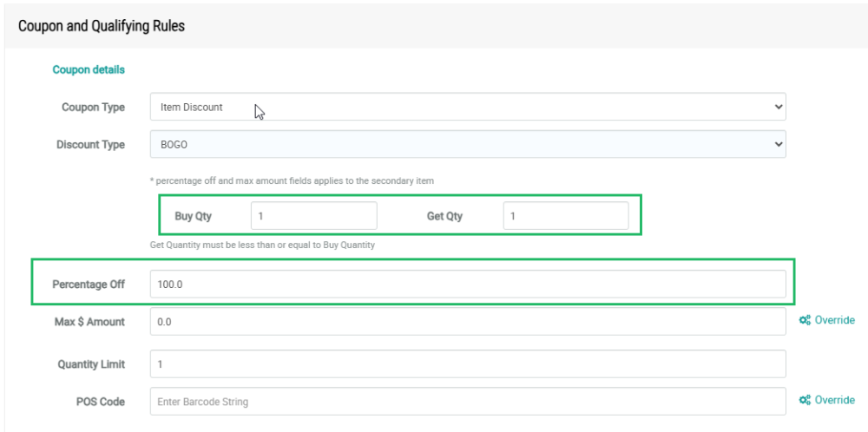Screen dimensions: 868x432
Task: Click the POS Code barcode string field
Action: pos(468,402)
